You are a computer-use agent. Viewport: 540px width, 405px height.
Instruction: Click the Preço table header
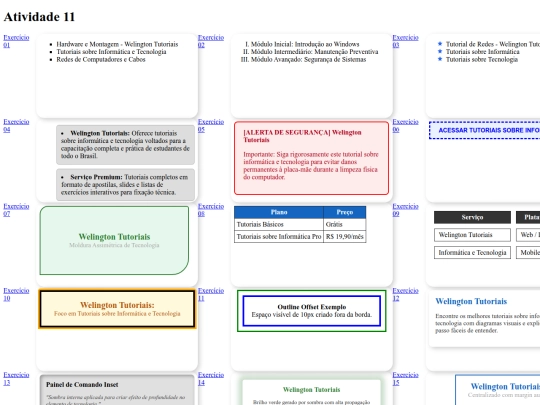coord(345,212)
